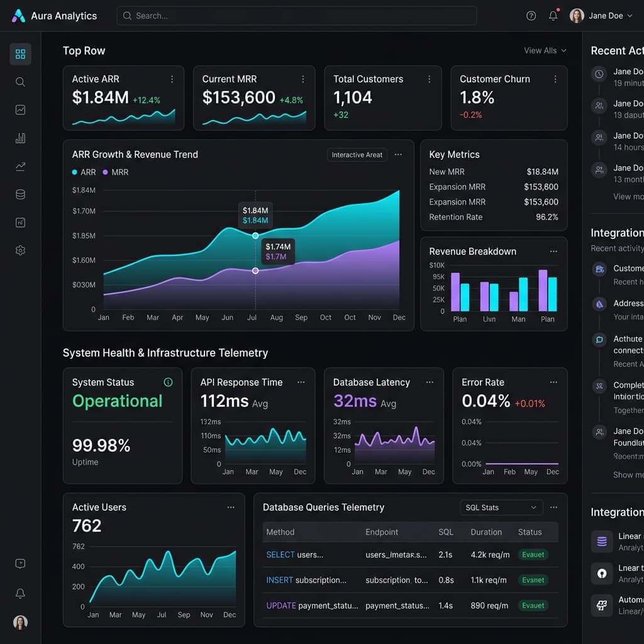The image size is (644, 644).
Task: Open Active ARR card options menu
Action: click(172, 79)
